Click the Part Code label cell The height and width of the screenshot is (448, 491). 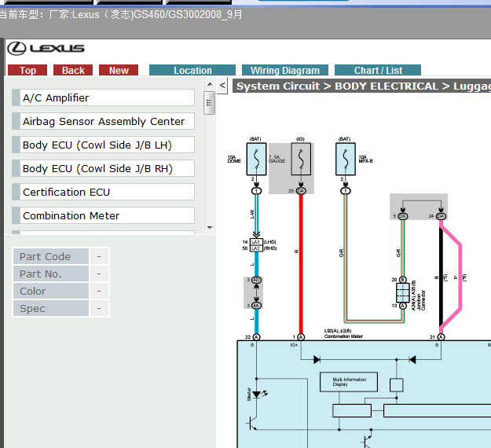tap(51, 256)
